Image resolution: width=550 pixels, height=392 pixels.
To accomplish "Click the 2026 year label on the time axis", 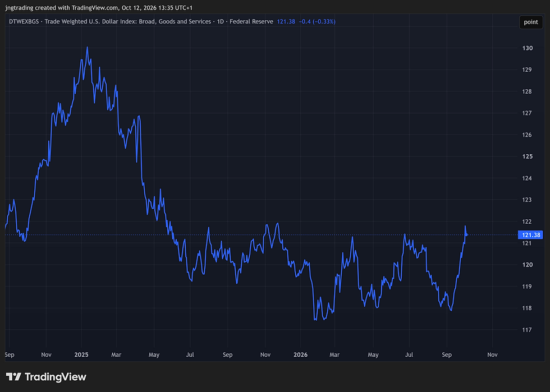I will coord(301,355).
